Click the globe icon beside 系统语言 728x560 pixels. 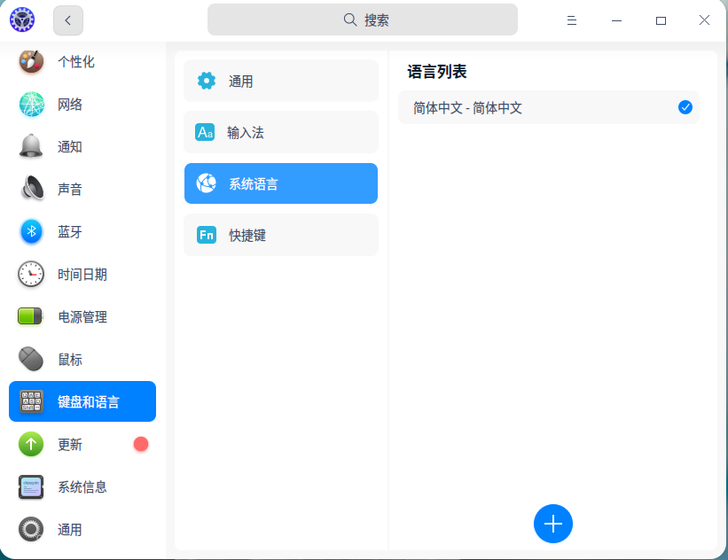pyautogui.click(x=206, y=183)
